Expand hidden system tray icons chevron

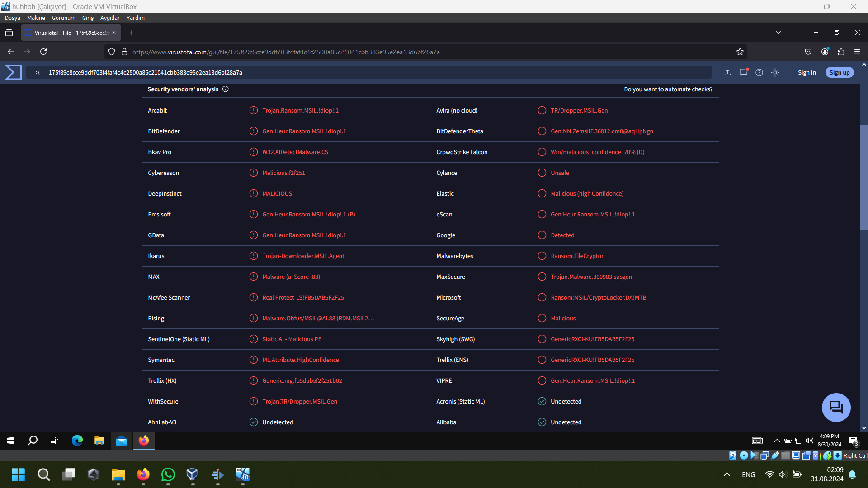[x=726, y=474]
